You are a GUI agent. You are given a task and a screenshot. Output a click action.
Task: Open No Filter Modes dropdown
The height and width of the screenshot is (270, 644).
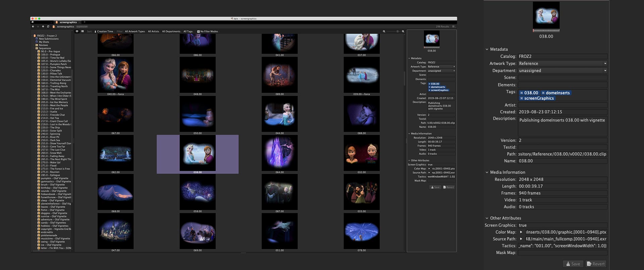(207, 32)
